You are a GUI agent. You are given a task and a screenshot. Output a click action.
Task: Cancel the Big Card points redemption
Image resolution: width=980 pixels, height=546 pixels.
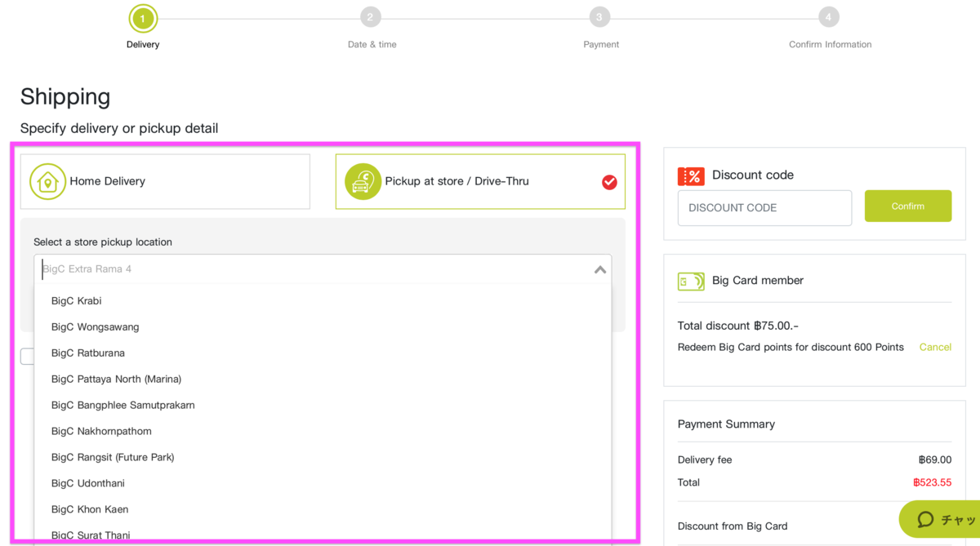pyautogui.click(x=935, y=348)
